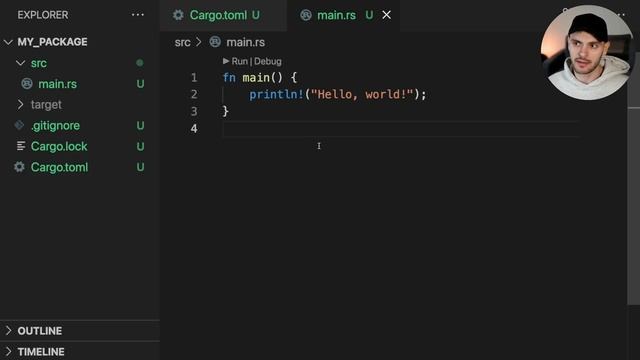The image size is (640, 360).
Task: Click Run code lens above main function
Action: coord(240,61)
